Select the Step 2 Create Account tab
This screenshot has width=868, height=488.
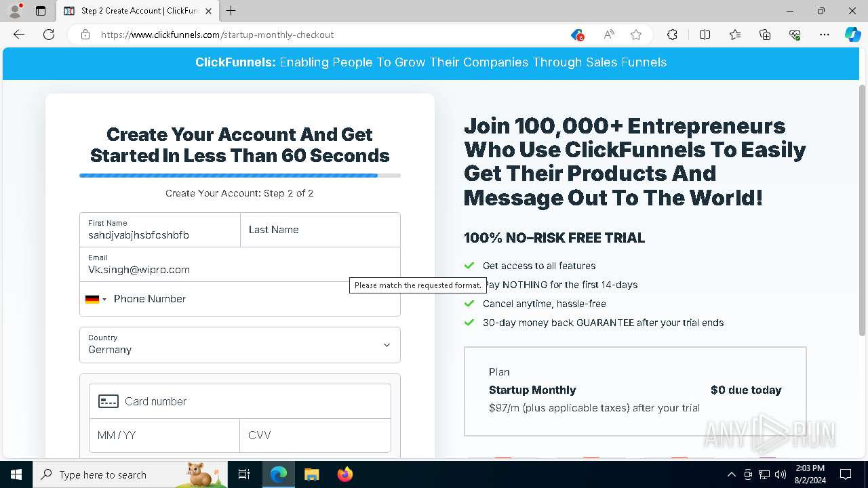(x=138, y=11)
